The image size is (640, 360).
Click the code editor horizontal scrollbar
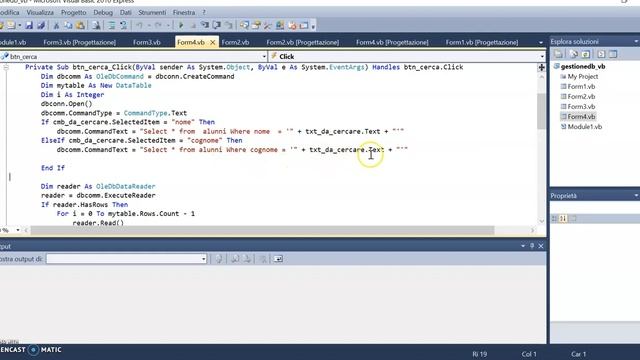click(262, 230)
